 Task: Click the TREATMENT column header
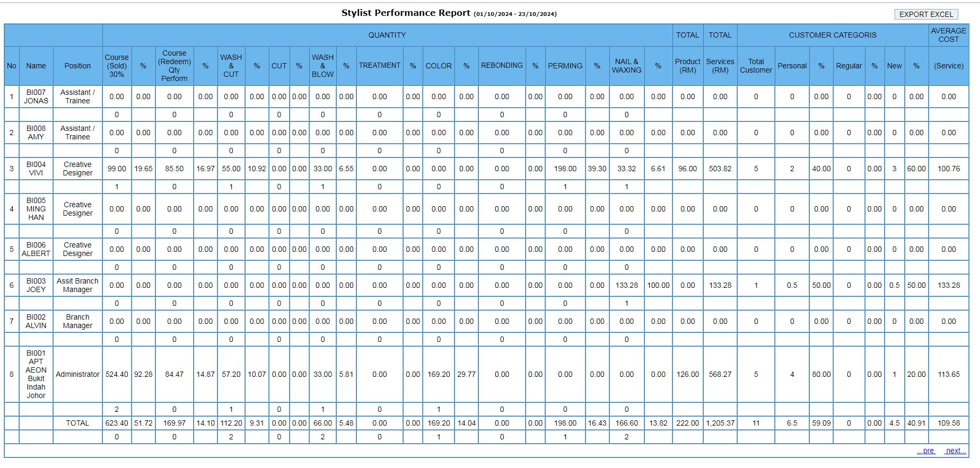coord(379,66)
